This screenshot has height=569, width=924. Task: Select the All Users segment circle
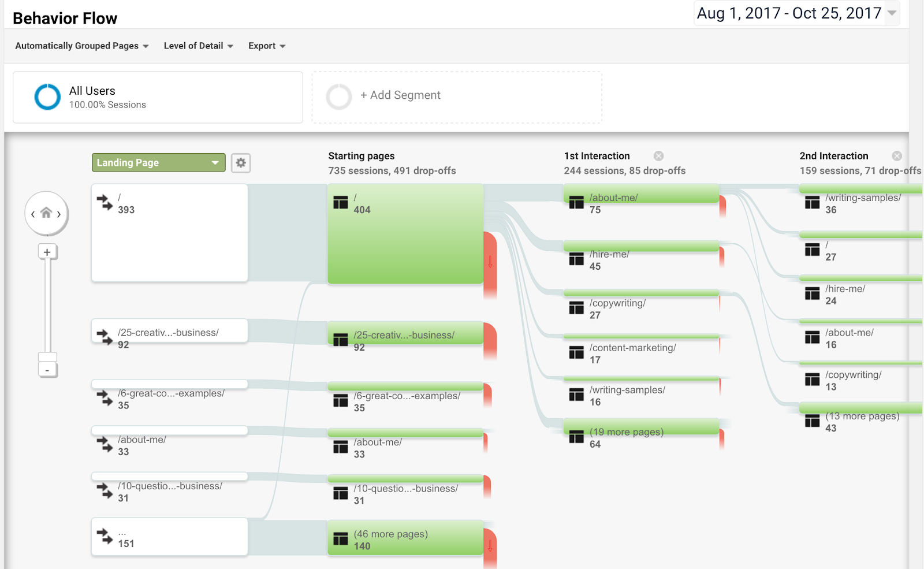[x=47, y=97]
